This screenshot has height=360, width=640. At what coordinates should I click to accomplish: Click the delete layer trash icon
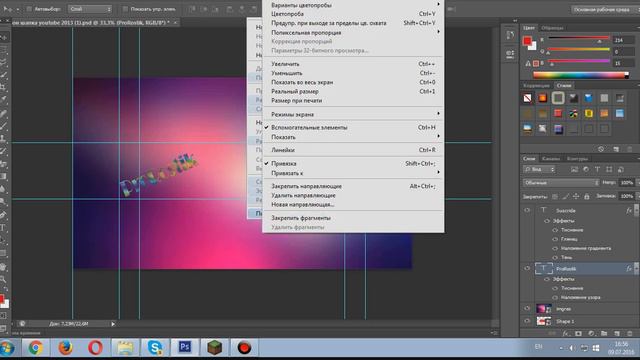pos(629,333)
